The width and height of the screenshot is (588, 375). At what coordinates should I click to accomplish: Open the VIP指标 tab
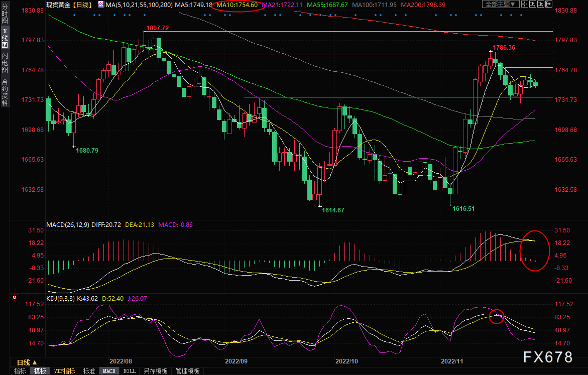coord(64,371)
